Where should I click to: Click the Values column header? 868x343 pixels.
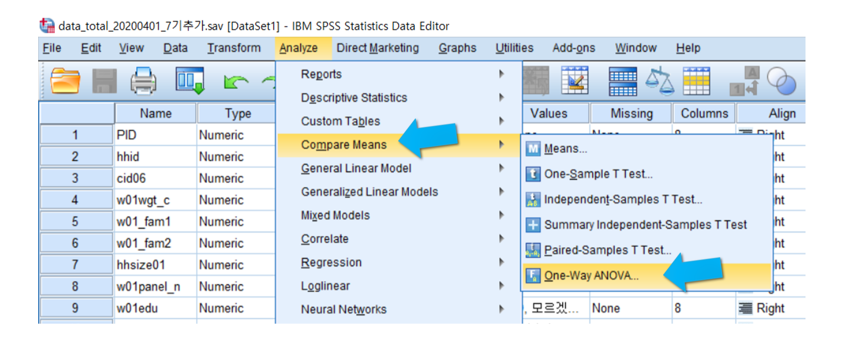(556, 113)
